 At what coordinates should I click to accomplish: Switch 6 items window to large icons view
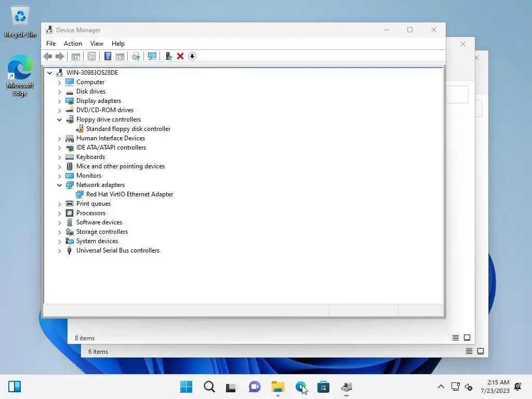[481, 351]
